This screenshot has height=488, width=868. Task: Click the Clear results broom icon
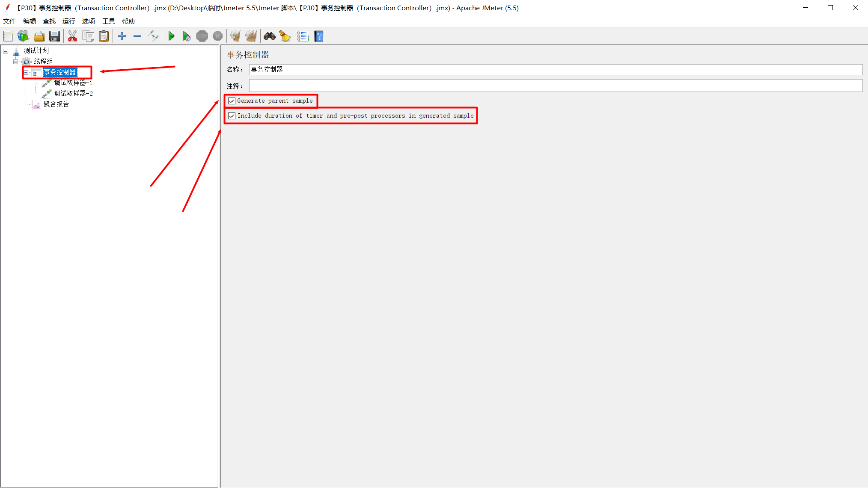pos(235,36)
